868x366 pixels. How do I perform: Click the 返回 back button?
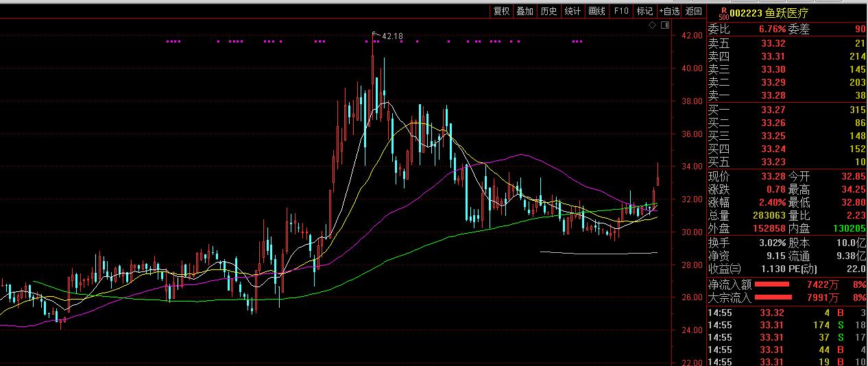(694, 11)
